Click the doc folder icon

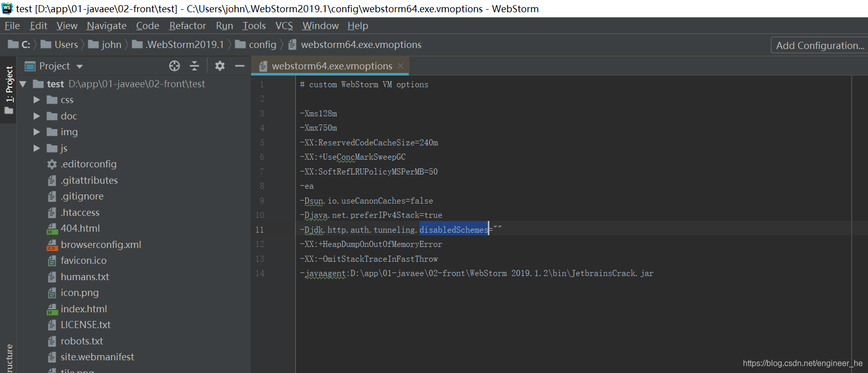(x=52, y=116)
